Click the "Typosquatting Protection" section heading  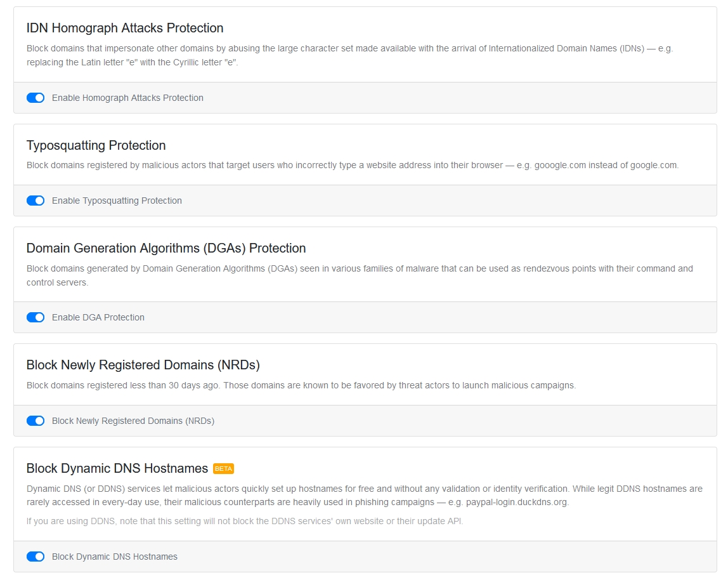96,145
